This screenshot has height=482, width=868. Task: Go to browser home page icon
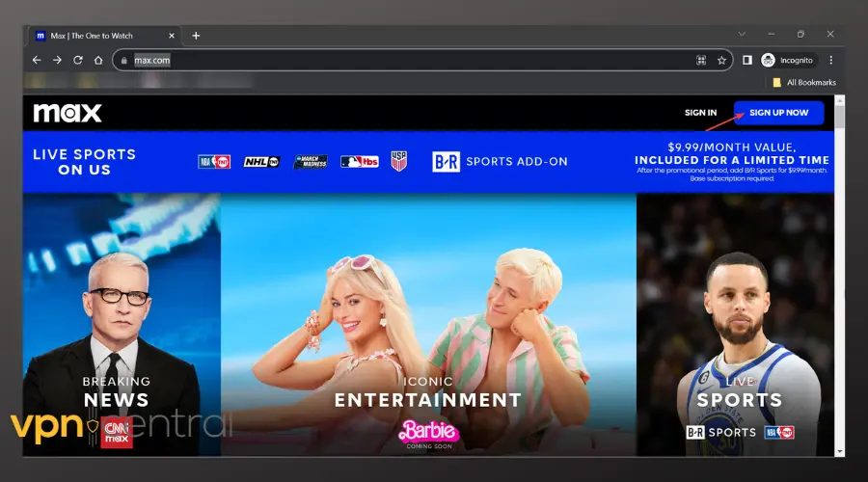(x=98, y=60)
